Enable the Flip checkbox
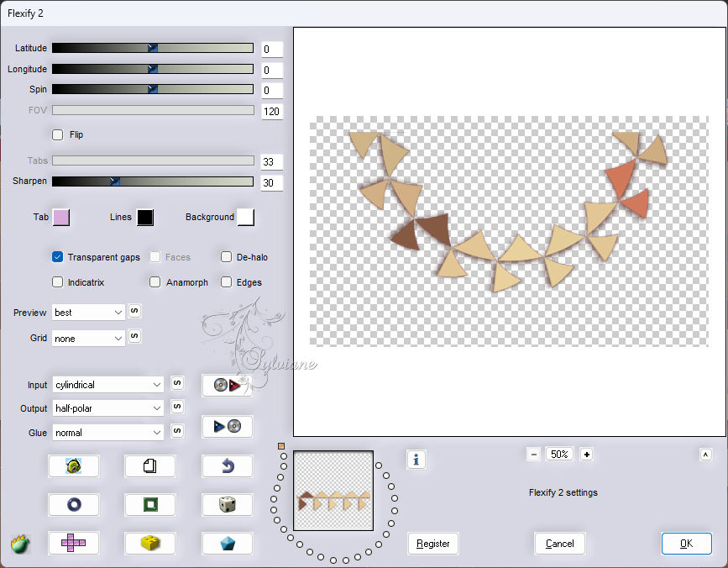The width and height of the screenshot is (728, 568). pos(58,134)
